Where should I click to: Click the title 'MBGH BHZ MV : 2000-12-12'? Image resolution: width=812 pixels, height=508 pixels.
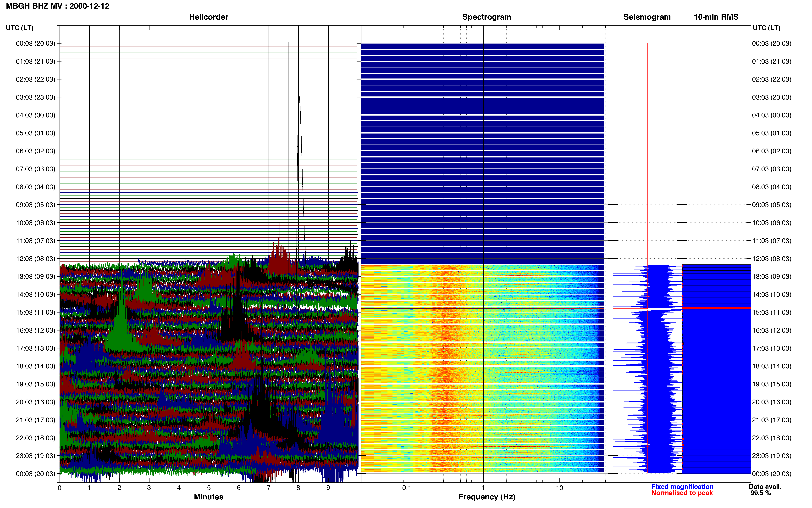click(x=58, y=6)
